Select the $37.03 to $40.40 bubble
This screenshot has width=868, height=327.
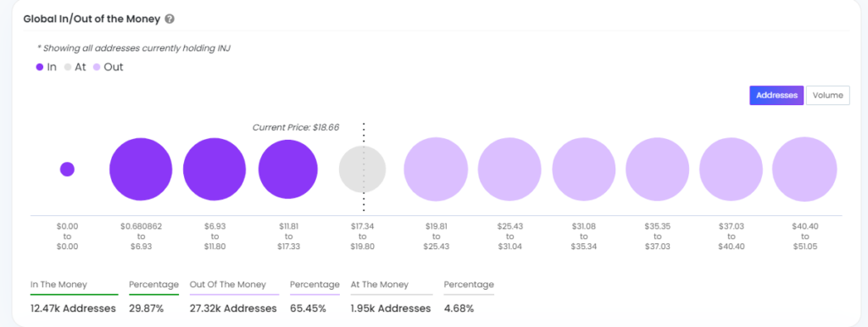tap(731, 169)
